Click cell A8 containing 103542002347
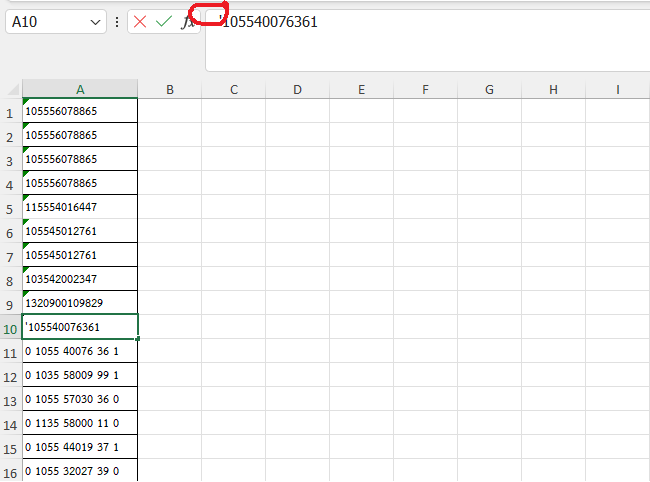Image resolution: width=650 pixels, height=482 pixels. pyautogui.click(x=80, y=279)
